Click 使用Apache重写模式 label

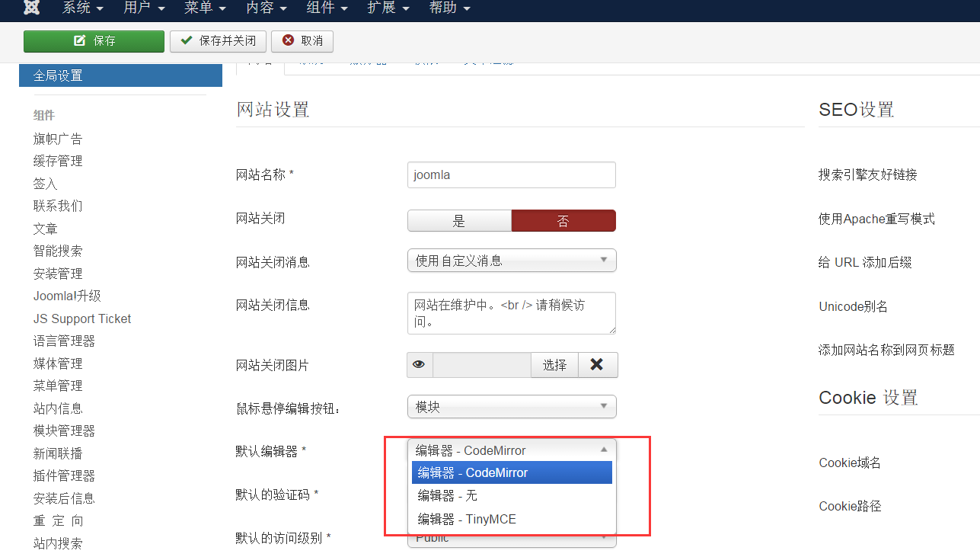click(876, 219)
